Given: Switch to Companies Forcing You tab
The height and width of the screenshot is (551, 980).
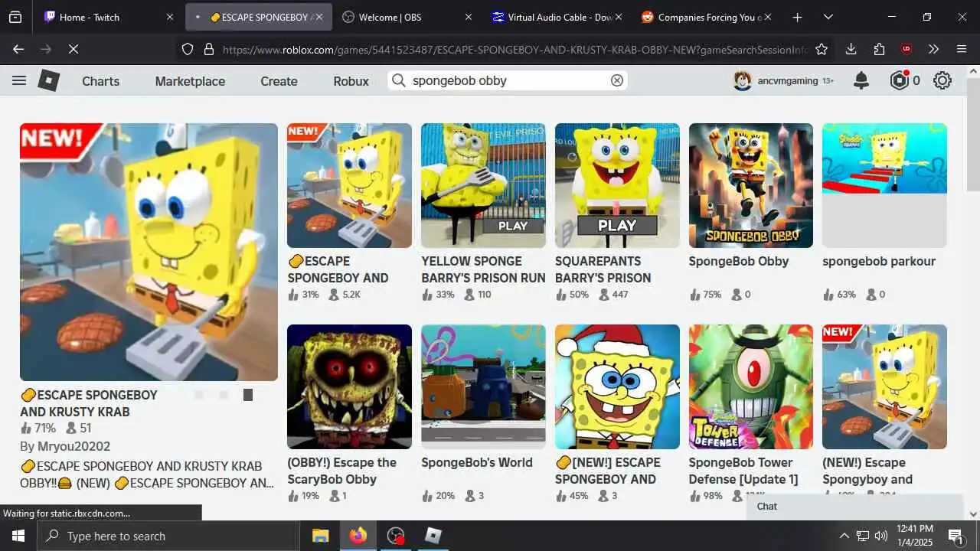Looking at the screenshot, I should click(x=705, y=17).
